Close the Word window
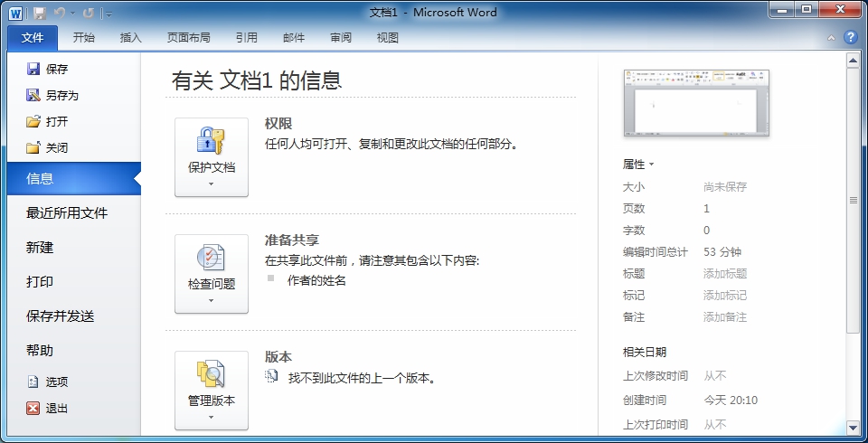The height and width of the screenshot is (443, 868). pyautogui.click(x=841, y=8)
